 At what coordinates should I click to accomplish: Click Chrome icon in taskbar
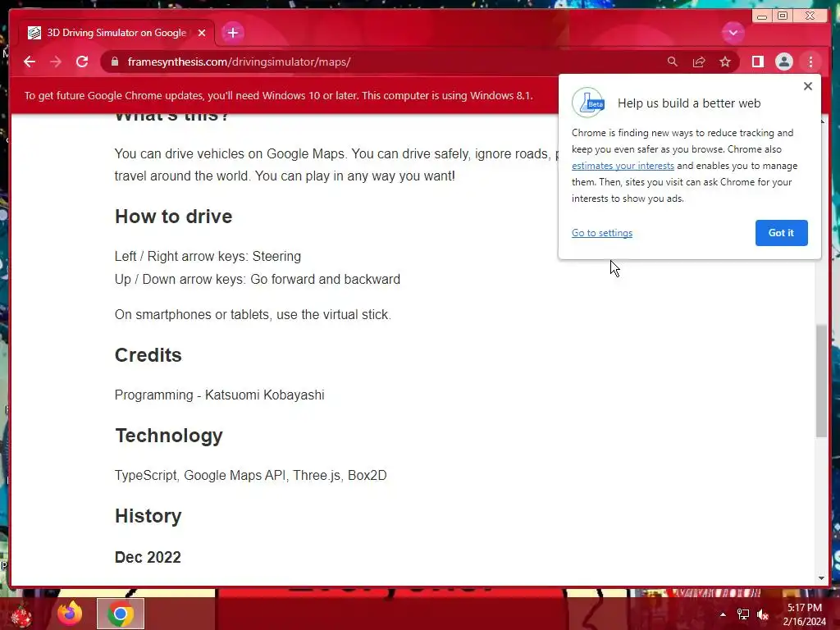[121, 614]
